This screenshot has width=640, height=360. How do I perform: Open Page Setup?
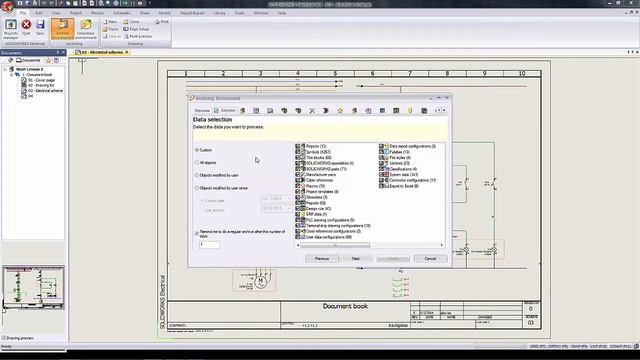(136, 29)
